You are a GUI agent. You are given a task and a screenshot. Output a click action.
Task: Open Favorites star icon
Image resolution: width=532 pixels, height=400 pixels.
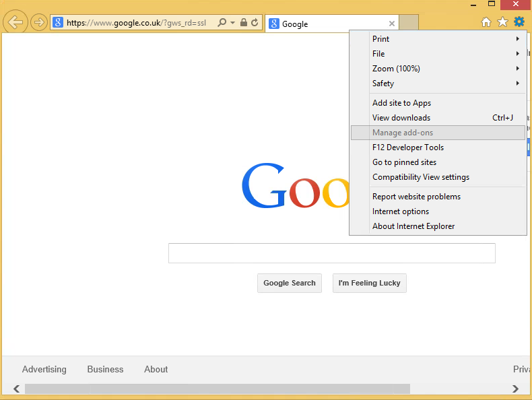point(502,22)
